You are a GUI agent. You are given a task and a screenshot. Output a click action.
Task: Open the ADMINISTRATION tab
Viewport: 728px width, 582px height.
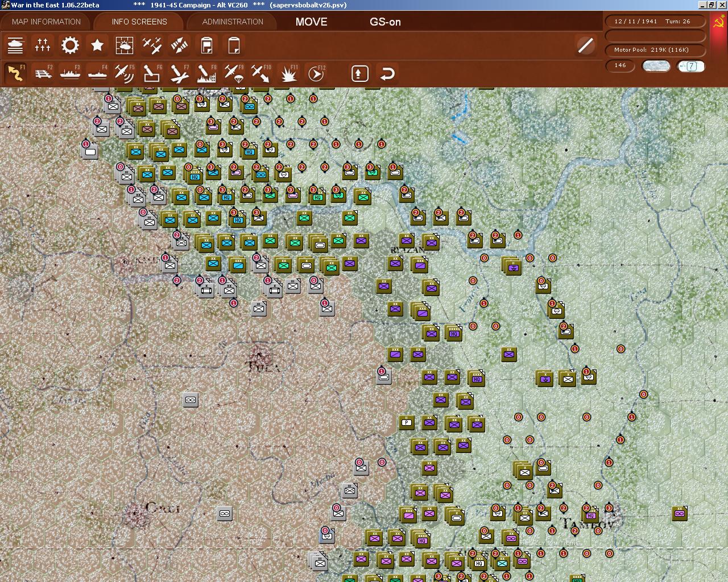coord(233,22)
